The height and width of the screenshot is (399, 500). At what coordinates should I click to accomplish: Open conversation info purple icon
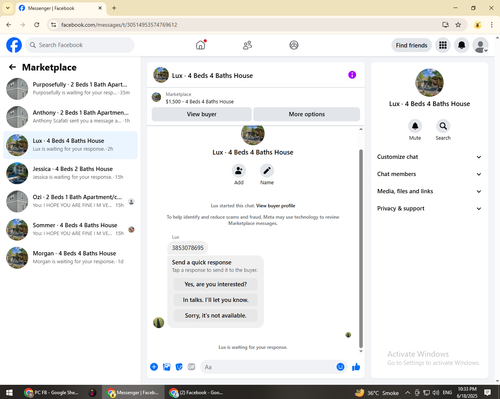pyautogui.click(x=352, y=75)
